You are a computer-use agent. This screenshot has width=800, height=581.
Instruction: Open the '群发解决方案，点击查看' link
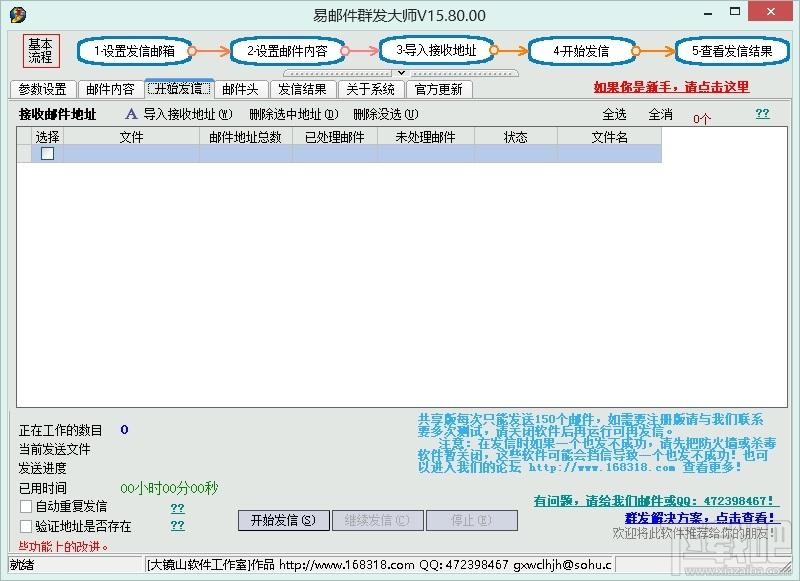[x=699, y=517]
